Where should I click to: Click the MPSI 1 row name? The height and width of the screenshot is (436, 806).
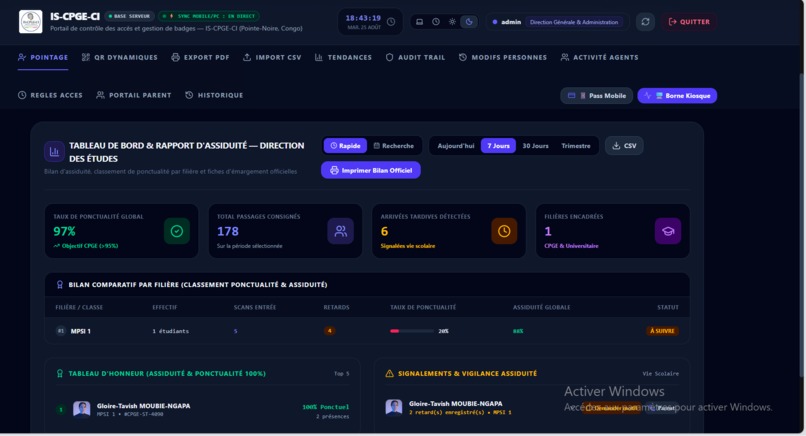point(81,331)
